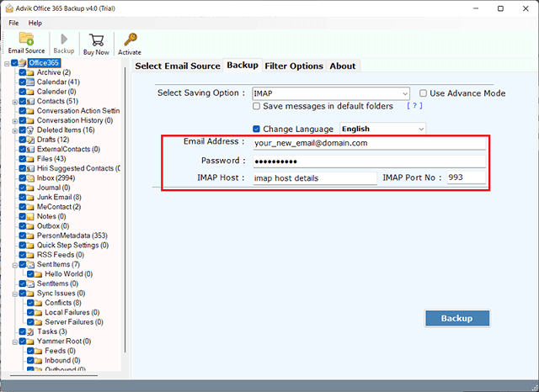This screenshot has height=392, width=539.
Task: Click the folder tree horizontal scrollbar
Action: [x=54, y=375]
